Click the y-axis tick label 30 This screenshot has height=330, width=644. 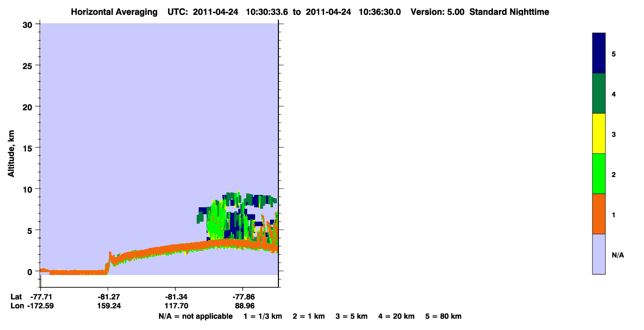(29, 24)
